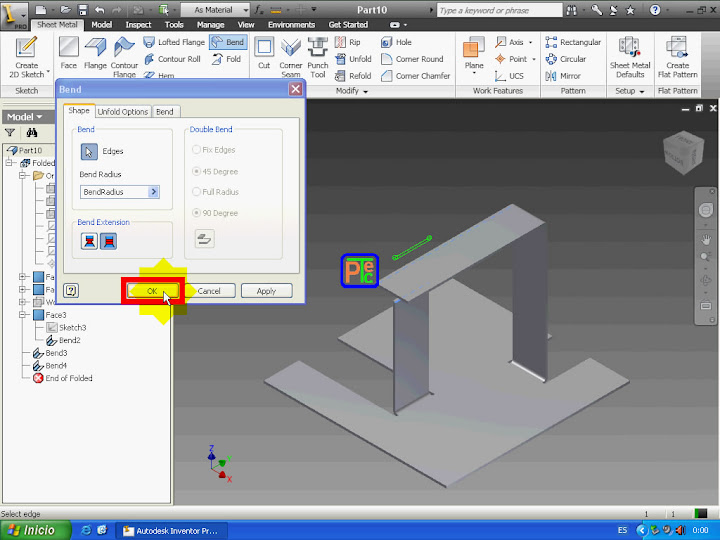Screen dimensions: 720x540
Task: Select the Flange tool
Action: (x=95, y=53)
